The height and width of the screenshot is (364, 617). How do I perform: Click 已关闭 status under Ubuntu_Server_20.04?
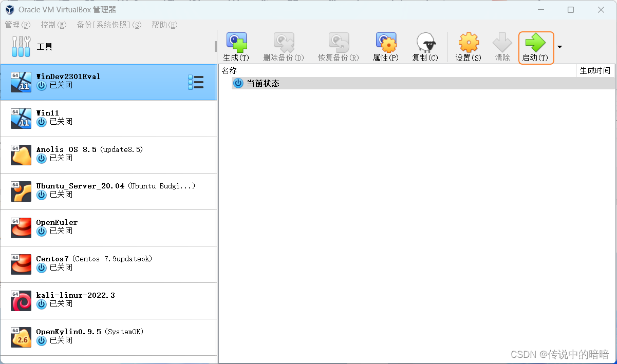tap(61, 195)
